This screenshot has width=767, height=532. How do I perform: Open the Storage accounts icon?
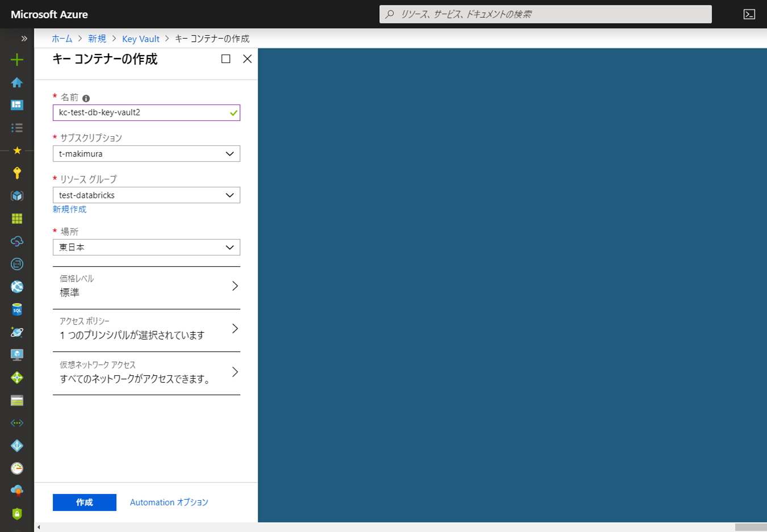[x=17, y=400]
